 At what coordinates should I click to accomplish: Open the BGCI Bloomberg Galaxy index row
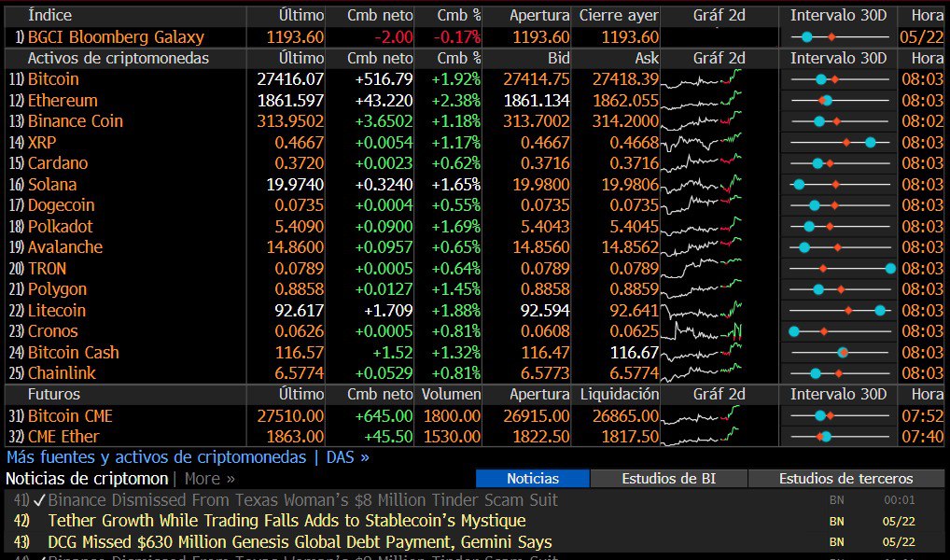coord(474,37)
